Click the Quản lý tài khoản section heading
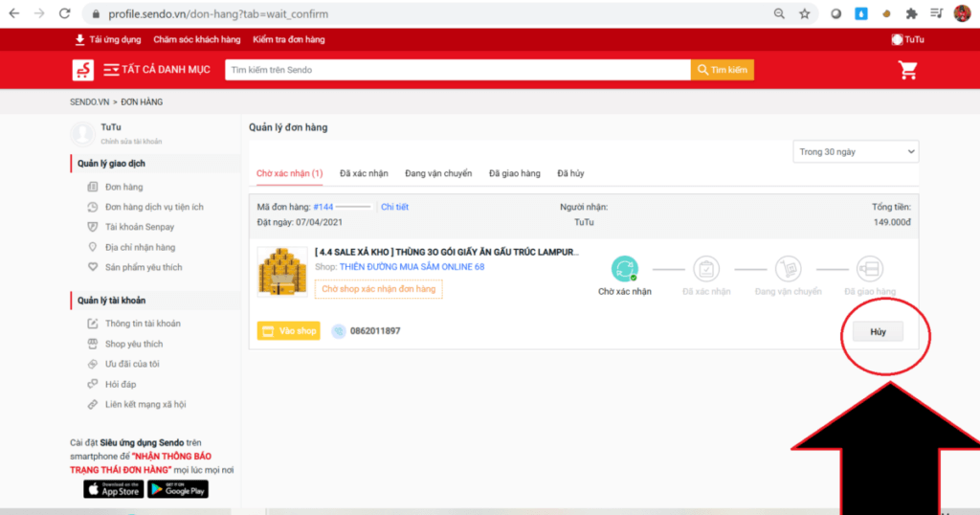980x515 pixels. point(111,301)
